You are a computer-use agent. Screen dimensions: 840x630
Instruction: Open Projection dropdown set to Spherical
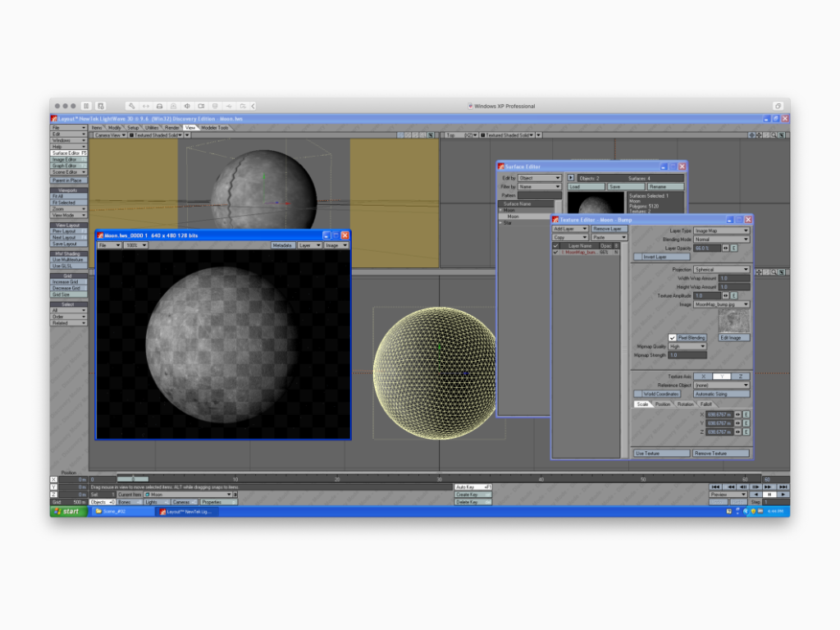click(x=722, y=269)
